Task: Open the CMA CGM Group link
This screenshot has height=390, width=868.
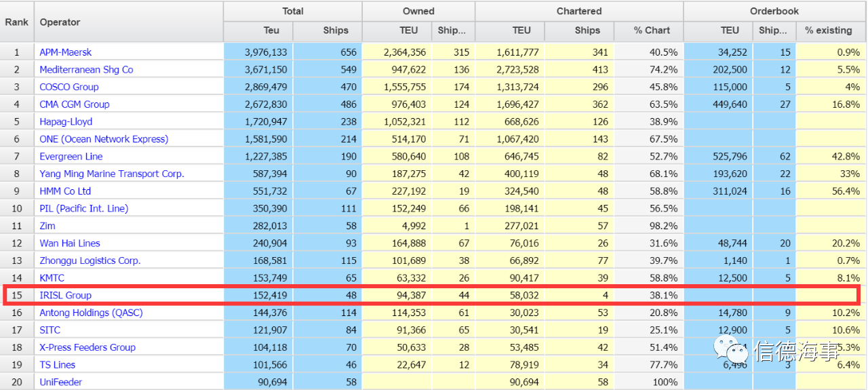Action: pyautogui.click(x=74, y=104)
